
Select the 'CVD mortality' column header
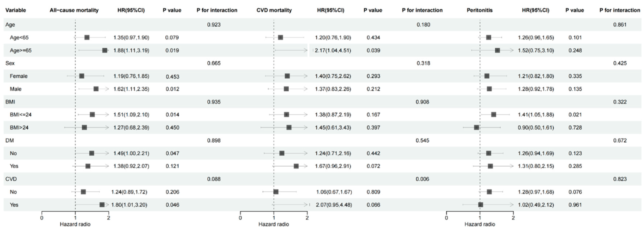point(274,10)
